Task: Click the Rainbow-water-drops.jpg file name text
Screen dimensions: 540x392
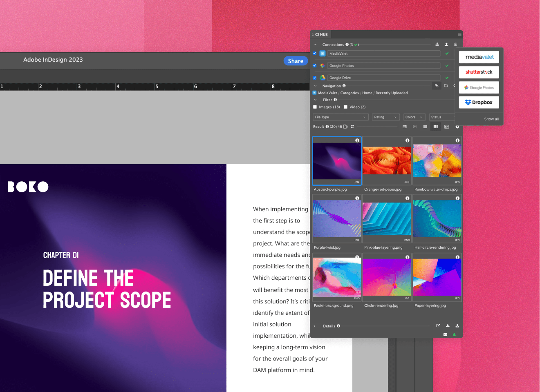Action: (436, 189)
